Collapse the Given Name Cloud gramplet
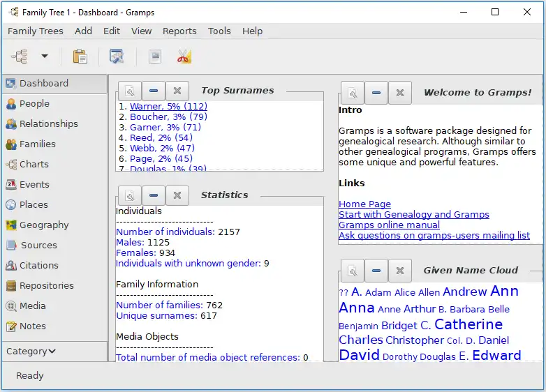 [376, 271]
